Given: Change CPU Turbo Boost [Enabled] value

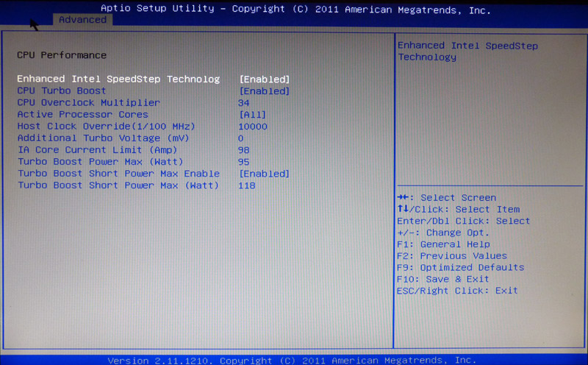Looking at the screenshot, I should click(x=265, y=91).
